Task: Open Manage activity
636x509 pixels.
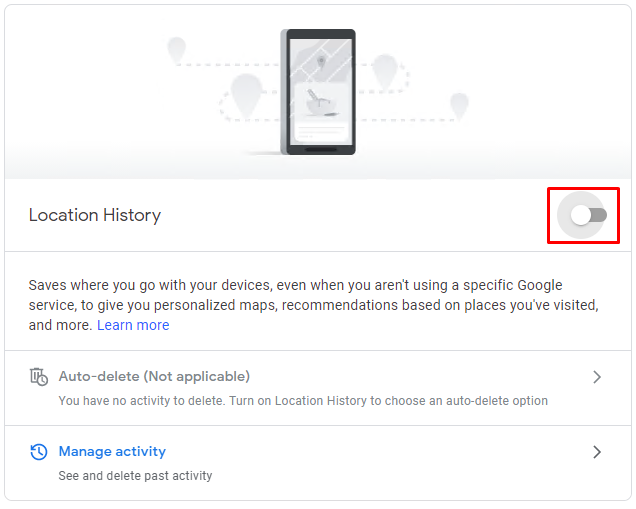Action: [112, 451]
